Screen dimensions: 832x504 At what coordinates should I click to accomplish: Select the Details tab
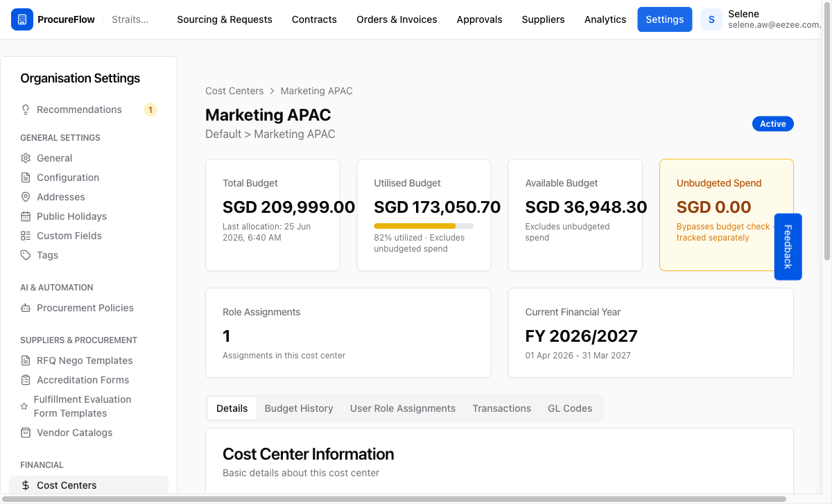tap(232, 408)
